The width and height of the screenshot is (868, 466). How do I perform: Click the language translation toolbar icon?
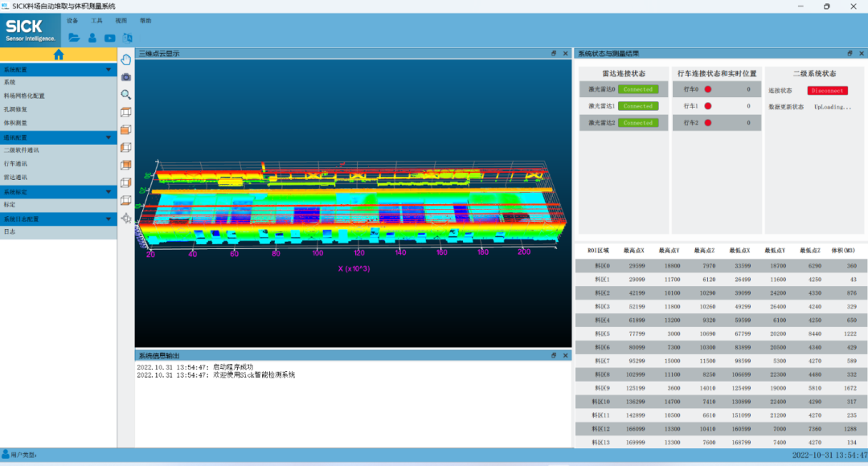pos(127,38)
